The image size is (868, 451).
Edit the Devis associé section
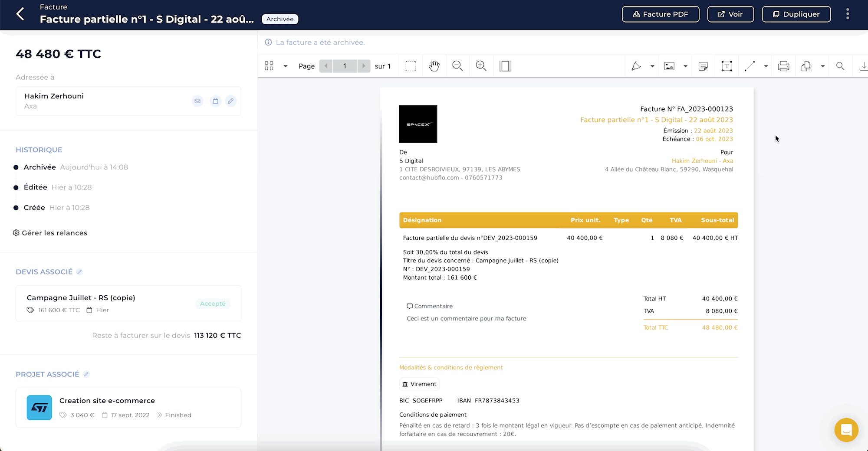point(79,272)
